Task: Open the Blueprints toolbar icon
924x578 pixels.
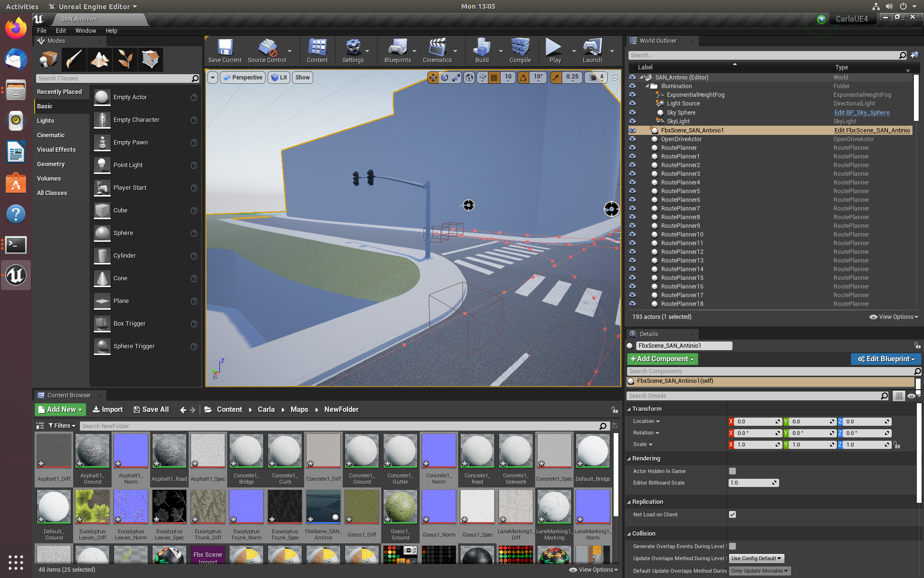Action: 398,48
